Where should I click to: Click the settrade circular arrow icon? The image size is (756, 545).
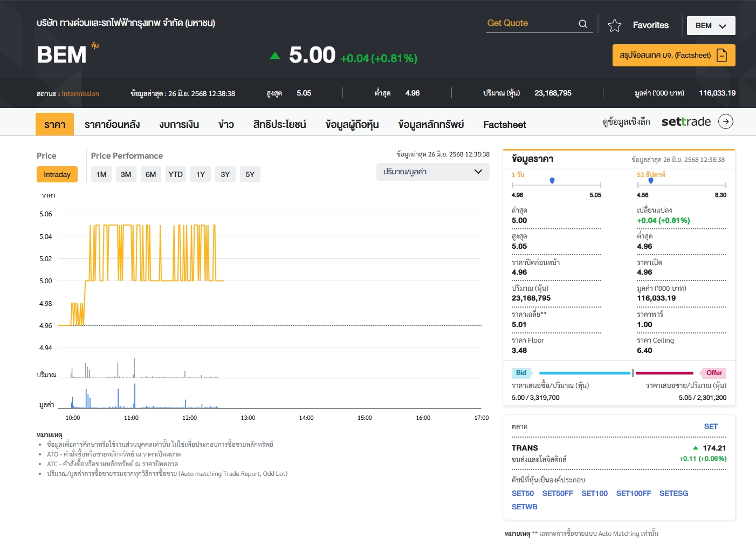[x=726, y=121]
